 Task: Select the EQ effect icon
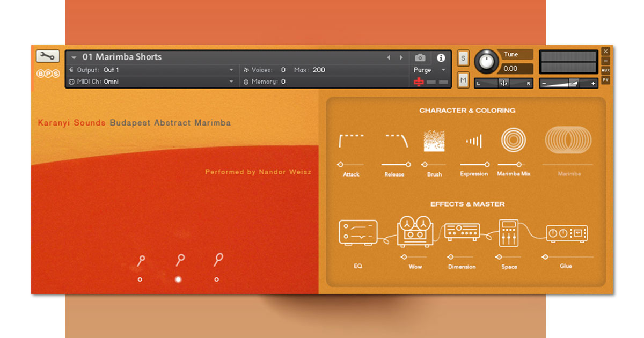(358, 233)
